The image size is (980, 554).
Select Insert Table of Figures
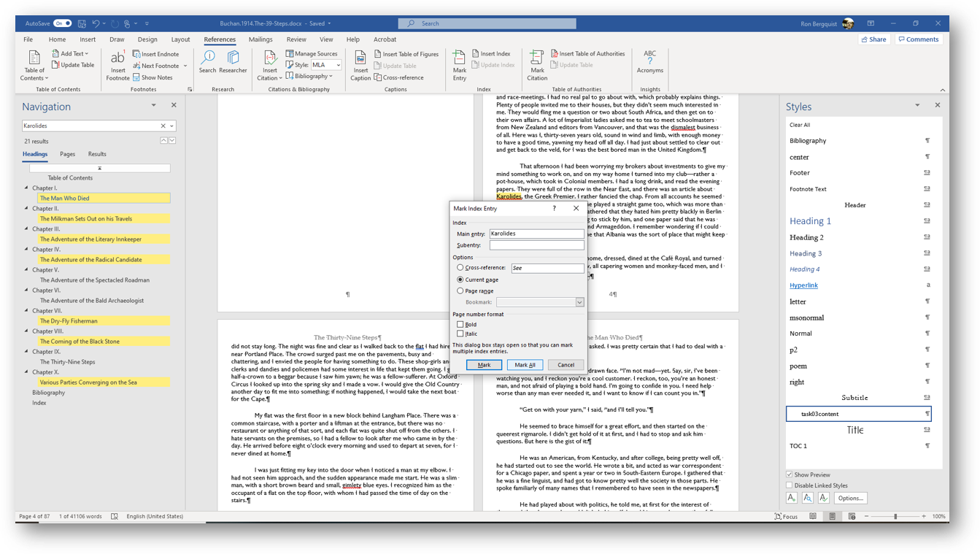(406, 53)
